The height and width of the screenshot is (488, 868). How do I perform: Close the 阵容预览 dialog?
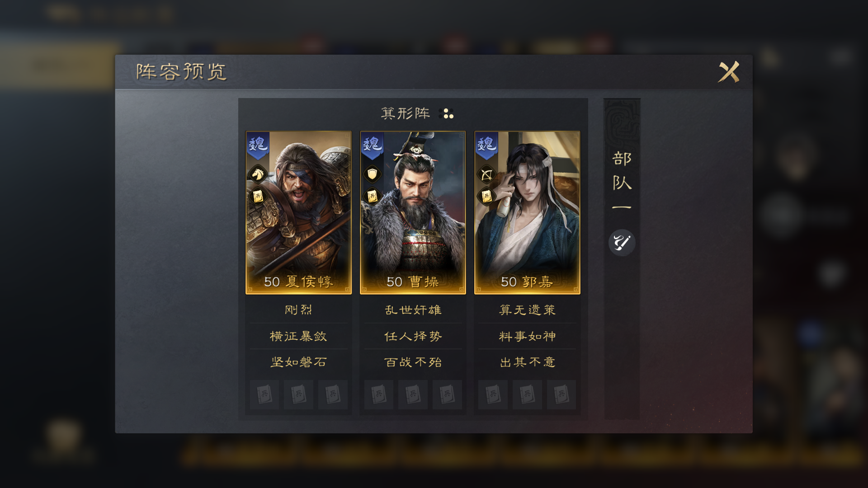coord(729,72)
